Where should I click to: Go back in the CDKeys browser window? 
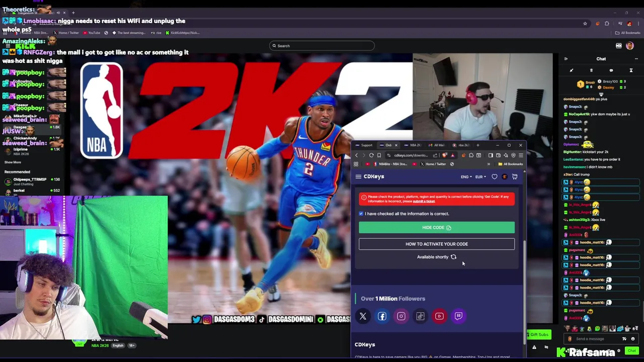(x=357, y=155)
